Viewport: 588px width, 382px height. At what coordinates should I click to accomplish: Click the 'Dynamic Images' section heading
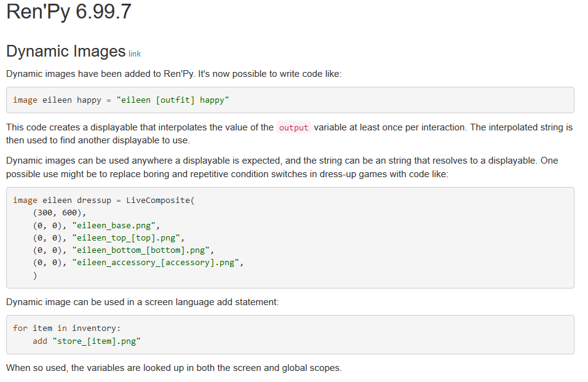pos(66,51)
